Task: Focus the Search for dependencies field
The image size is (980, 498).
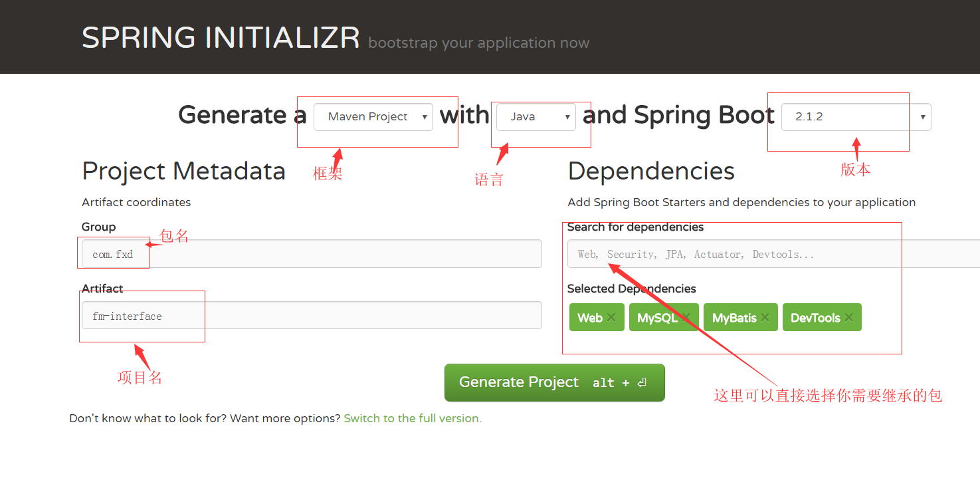Action: pos(773,254)
